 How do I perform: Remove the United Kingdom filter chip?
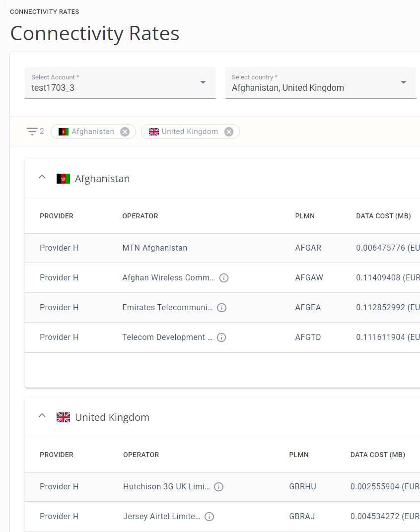(x=229, y=132)
